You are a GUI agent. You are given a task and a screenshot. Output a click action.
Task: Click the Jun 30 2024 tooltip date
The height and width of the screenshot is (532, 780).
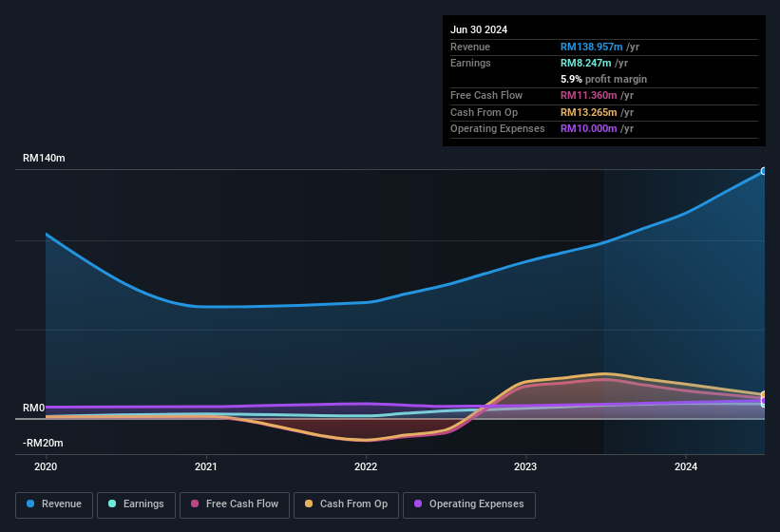(479, 29)
